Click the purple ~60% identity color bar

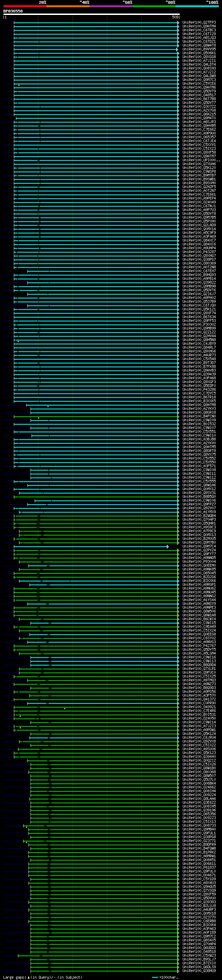point(111,6)
